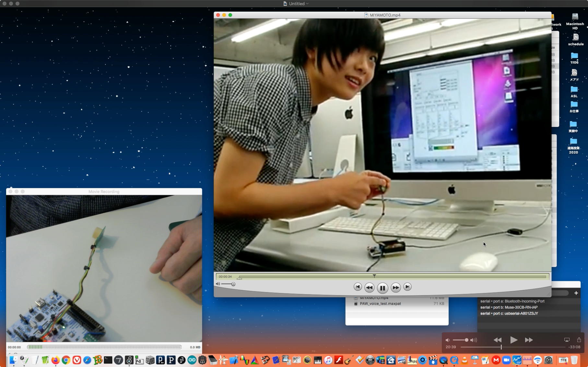588x367 pixels.
Task: Open GarageBand from the Dock
Action: 349,360
